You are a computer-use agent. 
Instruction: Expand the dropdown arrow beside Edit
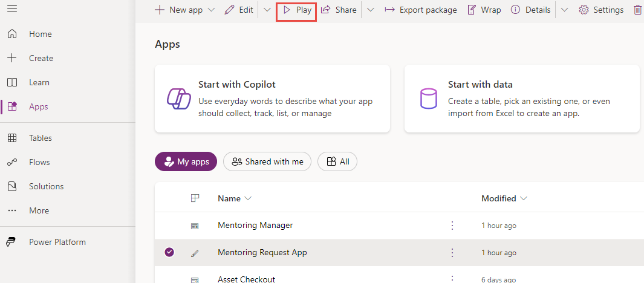point(267,10)
